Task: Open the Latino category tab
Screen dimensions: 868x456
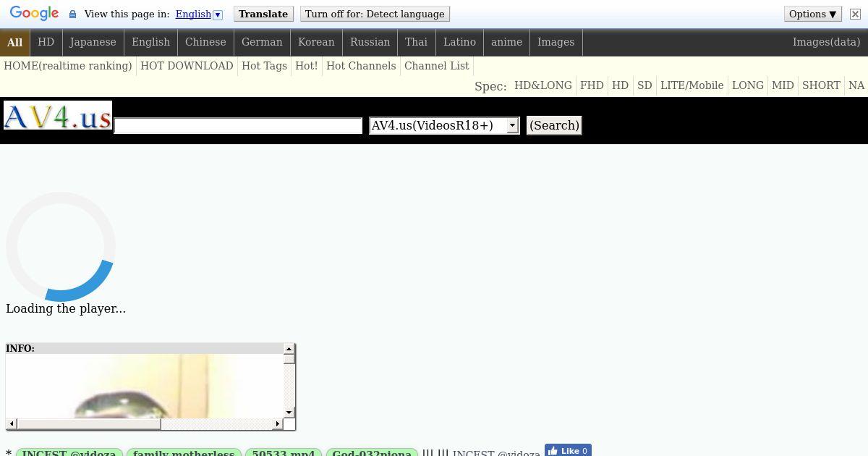Action: [459, 42]
